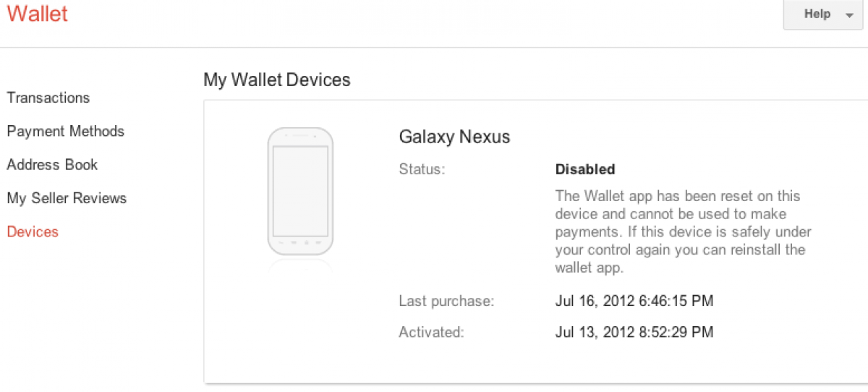868x392 pixels.
Task: Open the Transactions section
Action: (48, 98)
